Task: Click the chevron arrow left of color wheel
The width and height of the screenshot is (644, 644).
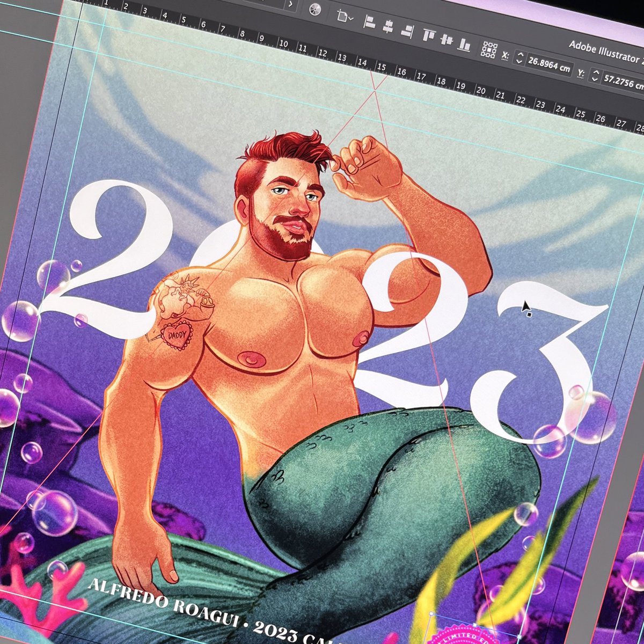Action: (290, 4)
